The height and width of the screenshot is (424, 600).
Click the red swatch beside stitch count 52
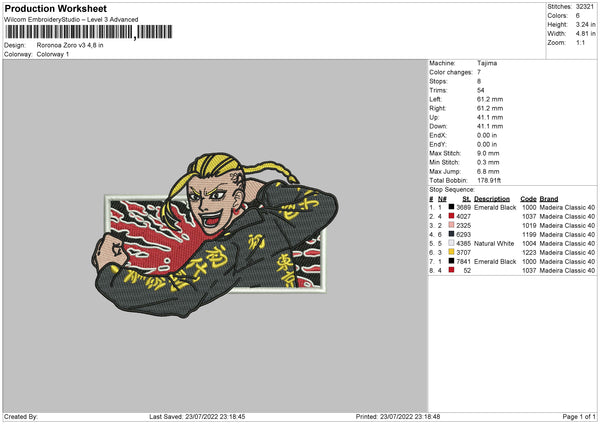[x=451, y=270]
